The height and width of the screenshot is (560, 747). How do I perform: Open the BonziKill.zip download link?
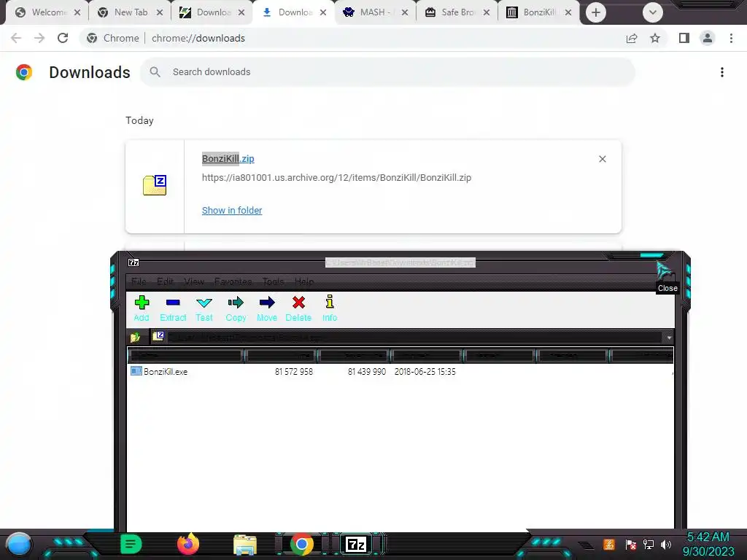click(x=228, y=158)
